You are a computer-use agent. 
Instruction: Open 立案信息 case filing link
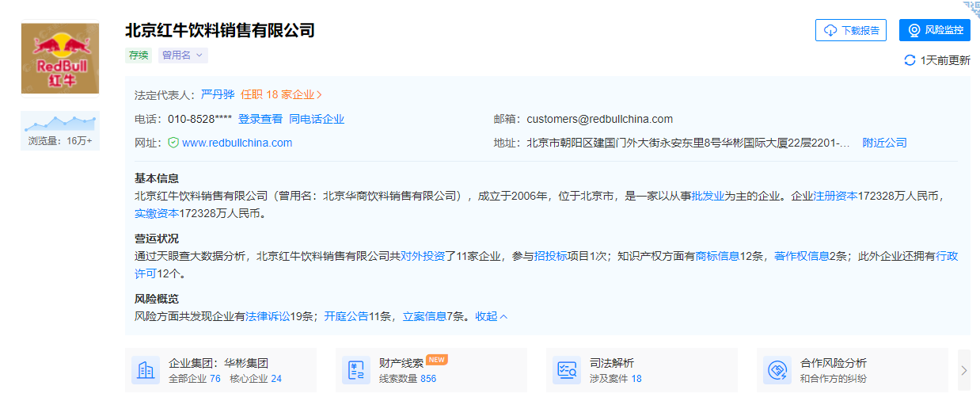pos(425,316)
